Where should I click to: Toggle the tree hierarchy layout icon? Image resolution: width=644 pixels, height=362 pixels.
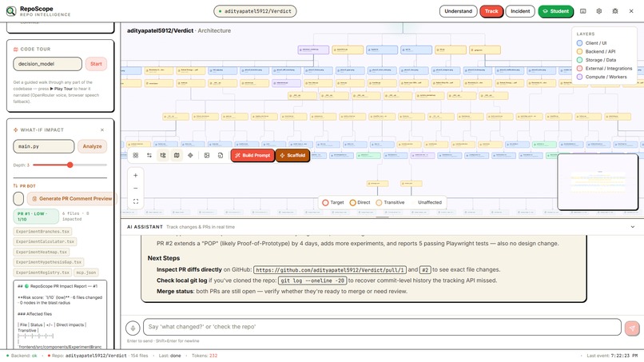163,155
